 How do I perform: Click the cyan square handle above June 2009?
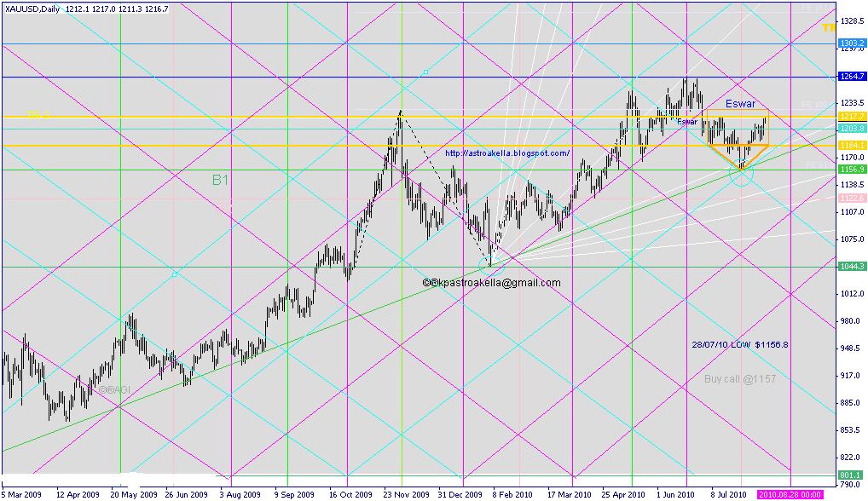175,274
